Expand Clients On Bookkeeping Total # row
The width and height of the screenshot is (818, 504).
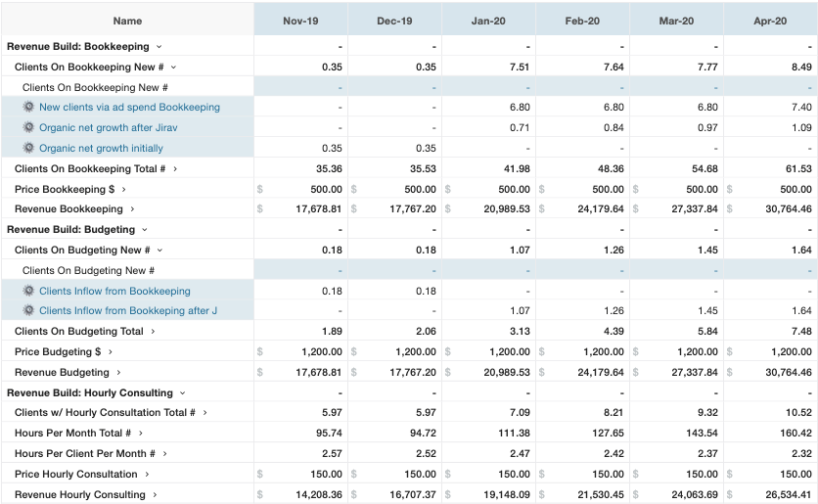coord(175,168)
